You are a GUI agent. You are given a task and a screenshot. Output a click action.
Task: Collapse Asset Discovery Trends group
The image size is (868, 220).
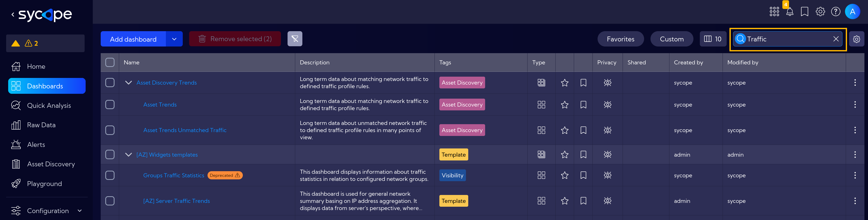(128, 83)
